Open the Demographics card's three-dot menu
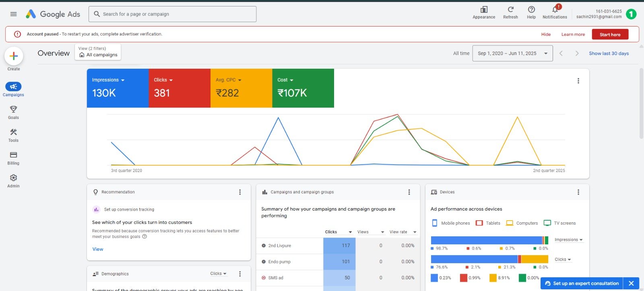 240,274
